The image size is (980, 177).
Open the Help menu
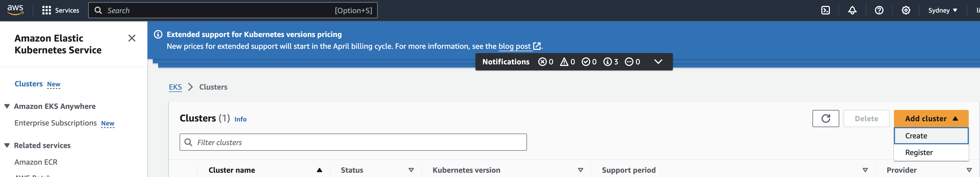pyautogui.click(x=879, y=10)
